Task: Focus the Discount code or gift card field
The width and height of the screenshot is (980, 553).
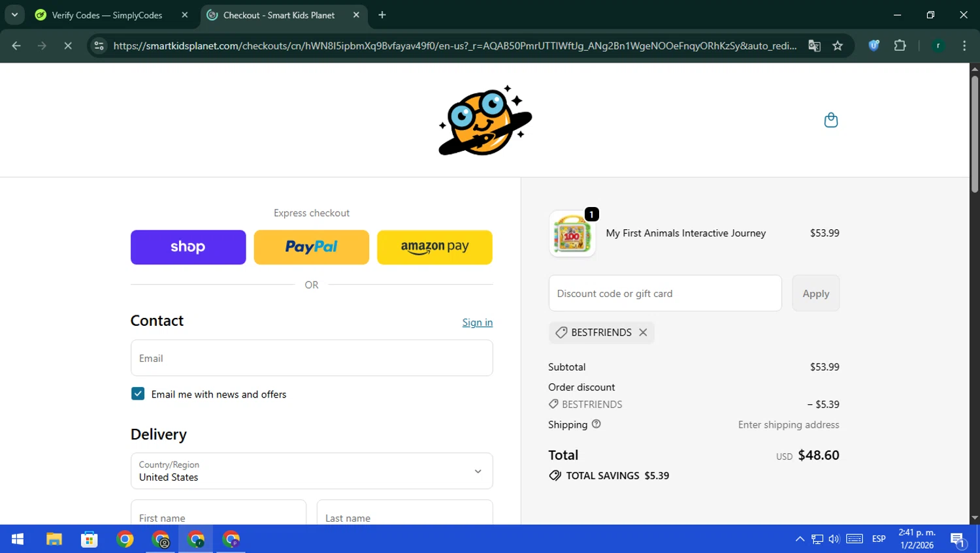Action: tap(665, 293)
